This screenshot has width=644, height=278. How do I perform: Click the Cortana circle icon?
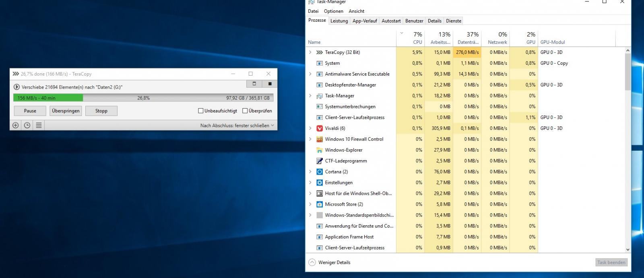320,172
